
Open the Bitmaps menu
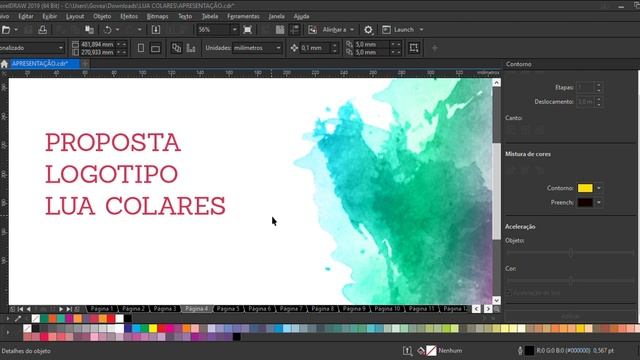[158, 16]
